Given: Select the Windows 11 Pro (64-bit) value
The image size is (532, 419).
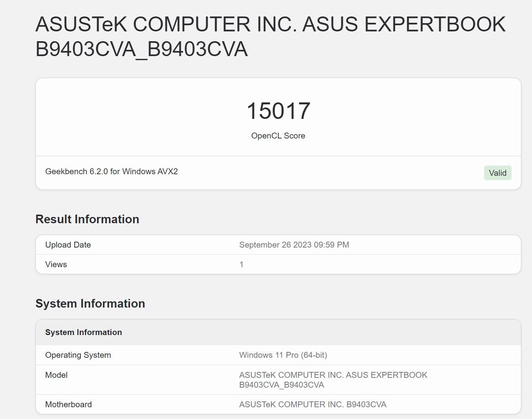Looking at the screenshot, I should point(283,355).
